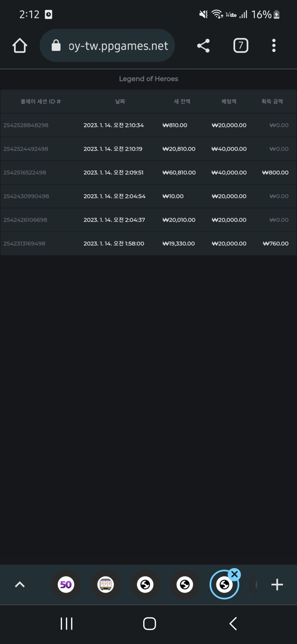
Task: Click the oy-tw.ppgames.net address bar
Action: [x=107, y=45]
